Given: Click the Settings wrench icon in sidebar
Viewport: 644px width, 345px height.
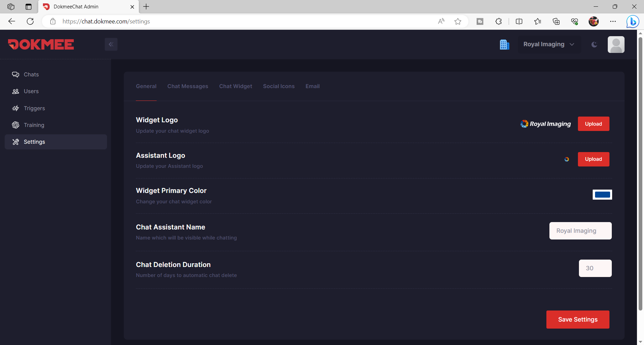Looking at the screenshot, I should (16, 142).
